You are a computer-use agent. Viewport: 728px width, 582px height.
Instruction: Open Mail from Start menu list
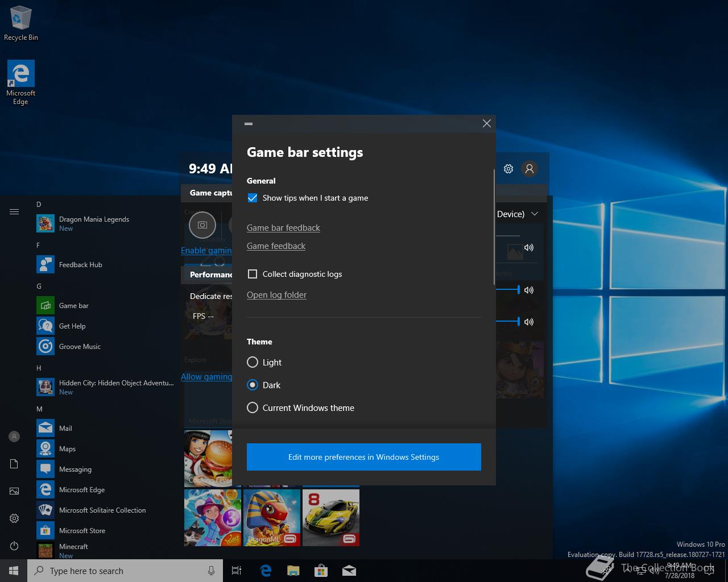[x=106, y=429]
